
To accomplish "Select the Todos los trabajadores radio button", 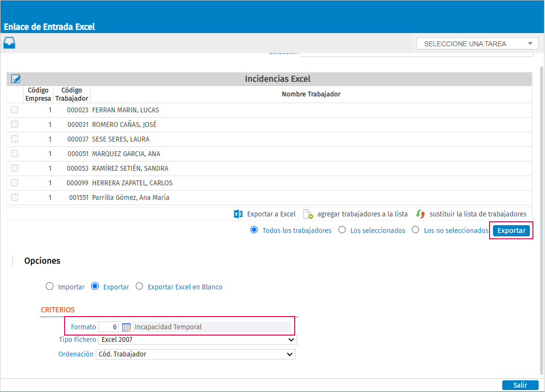I will 254,230.
